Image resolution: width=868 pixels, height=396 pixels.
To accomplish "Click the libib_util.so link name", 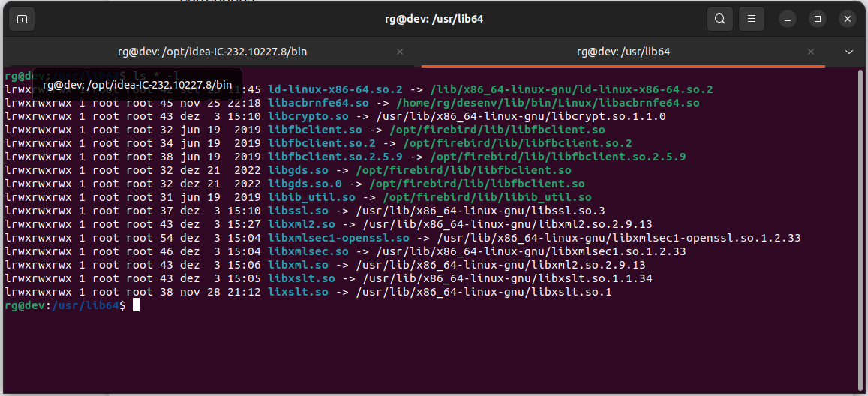I will click(311, 197).
